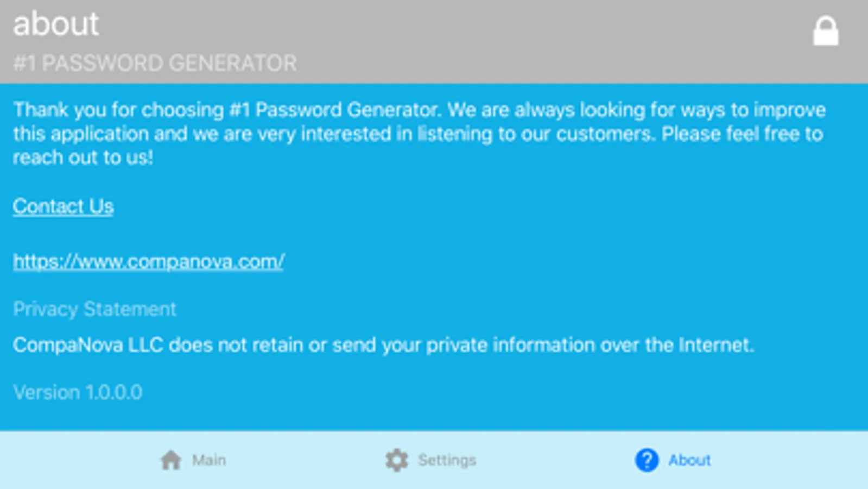
Task: Open the Contact Us link
Action: point(63,206)
